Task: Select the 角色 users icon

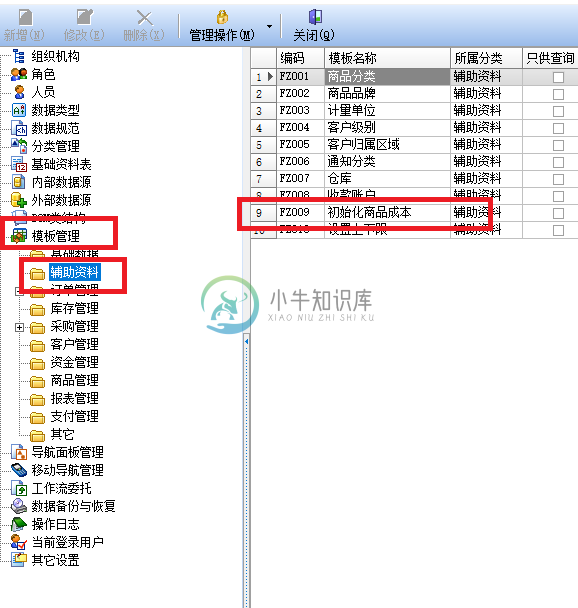Action: (19, 74)
